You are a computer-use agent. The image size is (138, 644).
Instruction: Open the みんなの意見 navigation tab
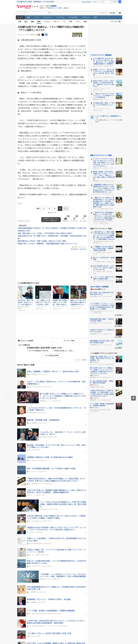click(x=73, y=17)
